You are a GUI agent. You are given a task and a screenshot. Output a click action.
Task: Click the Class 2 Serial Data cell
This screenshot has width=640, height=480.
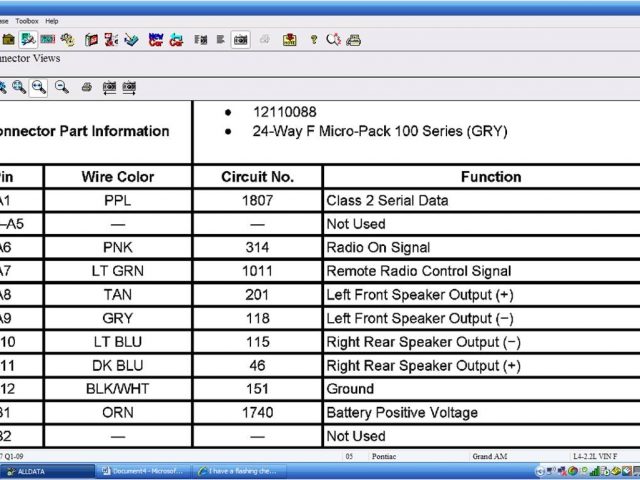[x=387, y=200]
